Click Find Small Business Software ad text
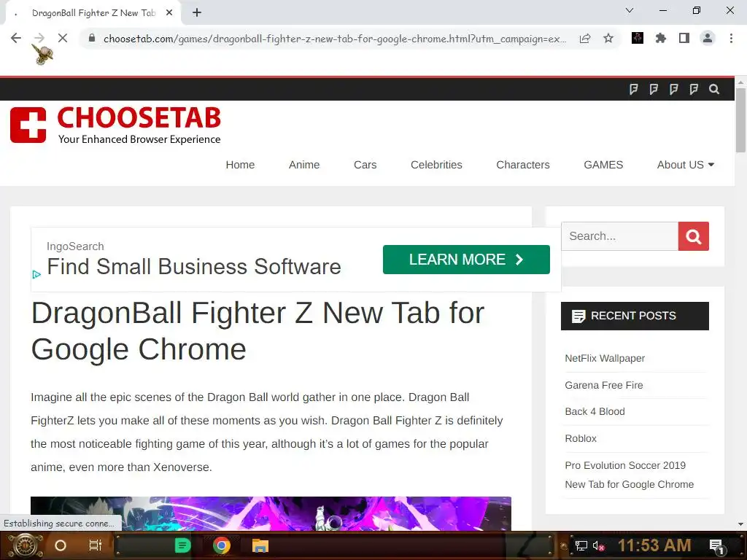The height and width of the screenshot is (560, 747). 194,267
